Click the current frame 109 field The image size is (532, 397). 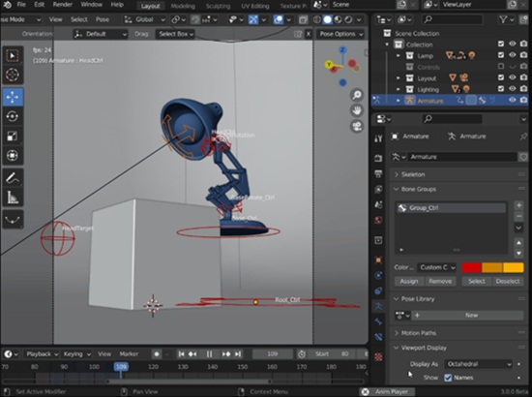pyautogui.click(x=273, y=354)
